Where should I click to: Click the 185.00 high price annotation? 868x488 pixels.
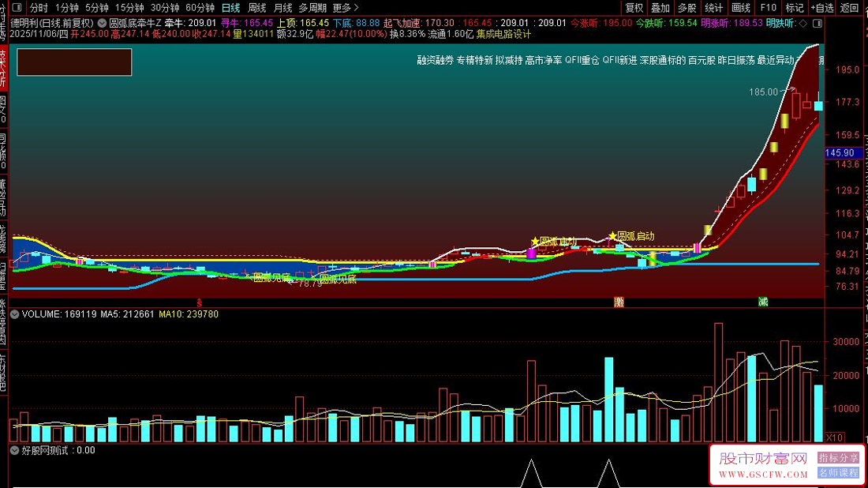point(763,92)
